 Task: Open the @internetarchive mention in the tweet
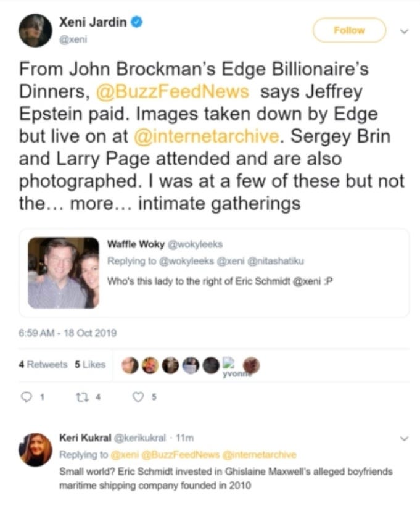point(207,136)
